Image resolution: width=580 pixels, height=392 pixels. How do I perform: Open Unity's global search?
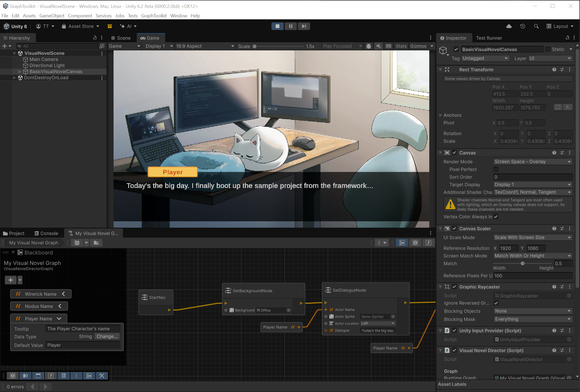click(x=536, y=26)
